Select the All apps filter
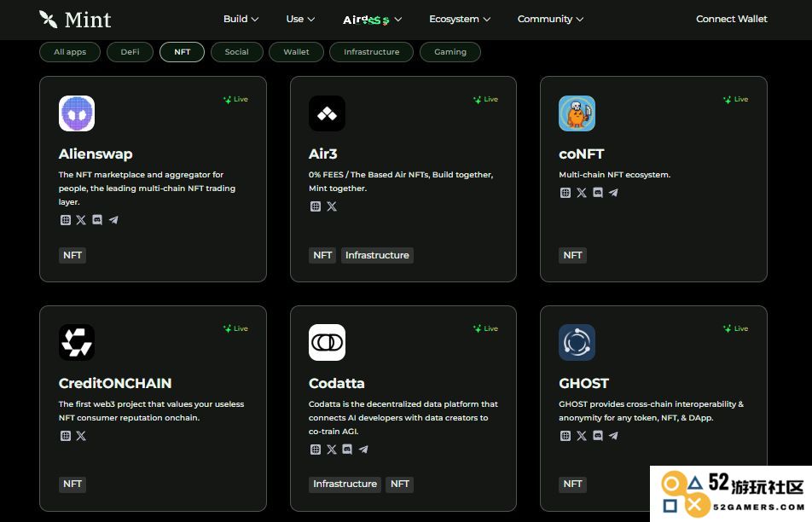 70,52
